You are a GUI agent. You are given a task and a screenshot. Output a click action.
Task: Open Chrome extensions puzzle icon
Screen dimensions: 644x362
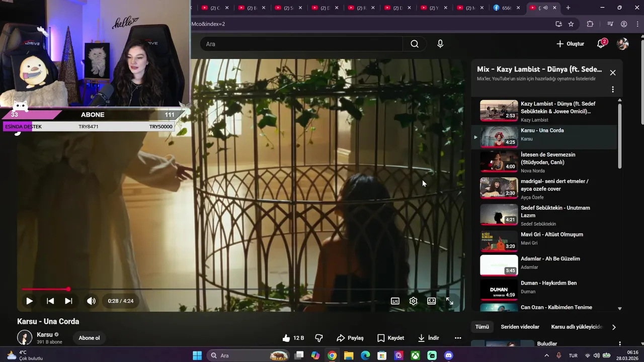click(590, 24)
